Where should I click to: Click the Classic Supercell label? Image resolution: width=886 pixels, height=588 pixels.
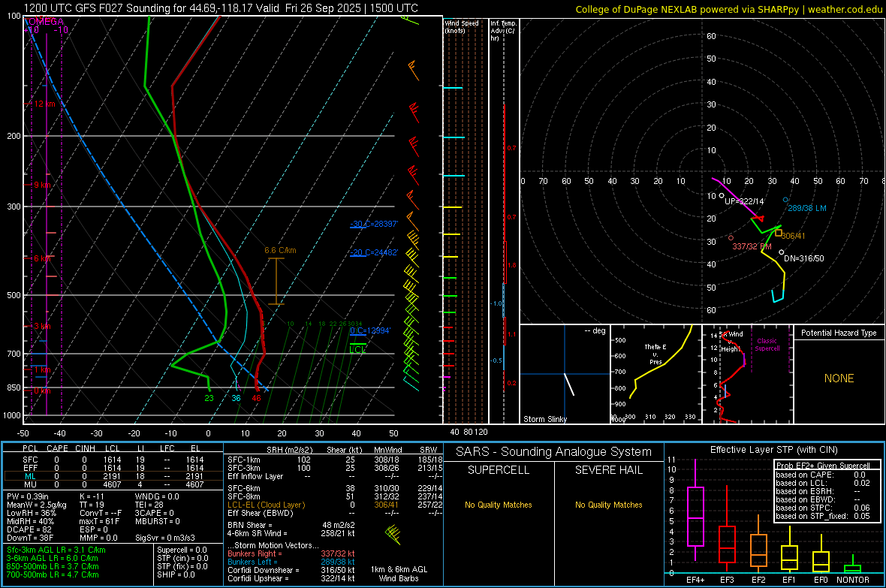tap(767, 345)
